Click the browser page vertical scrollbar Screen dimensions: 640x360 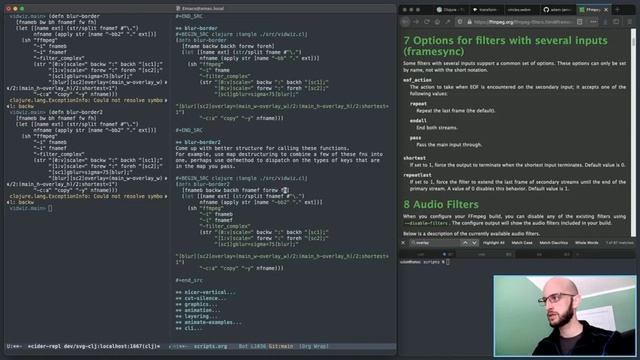click(633, 133)
